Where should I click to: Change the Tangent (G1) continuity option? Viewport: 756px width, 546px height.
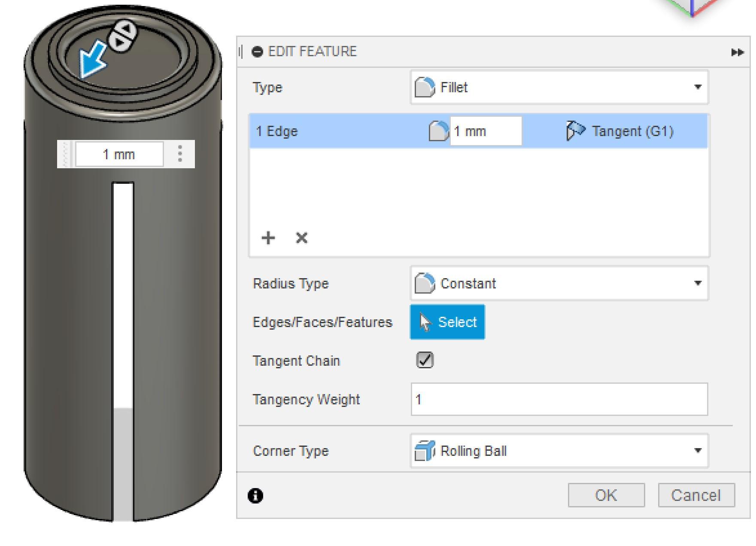pyautogui.click(x=620, y=131)
